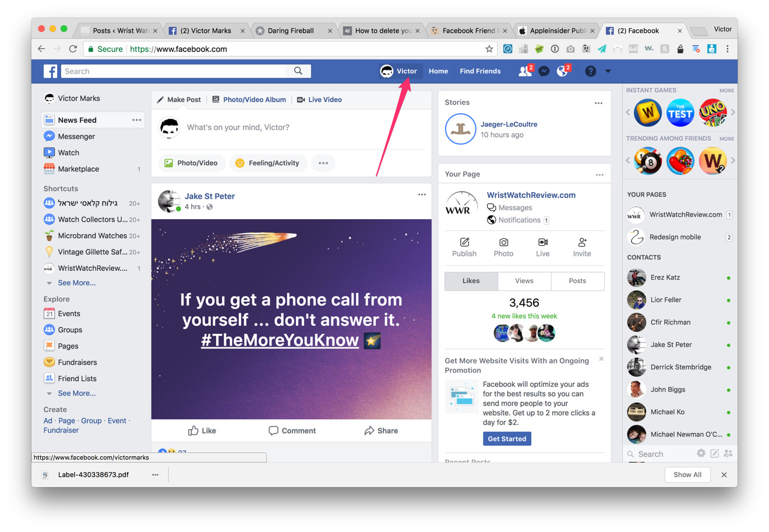Open chat settings gear icon
This screenshot has height=532, width=769.
[x=701, y=453]
